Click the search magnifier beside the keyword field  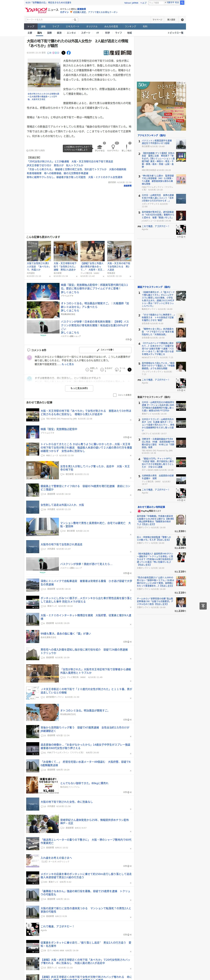point(75,20)
